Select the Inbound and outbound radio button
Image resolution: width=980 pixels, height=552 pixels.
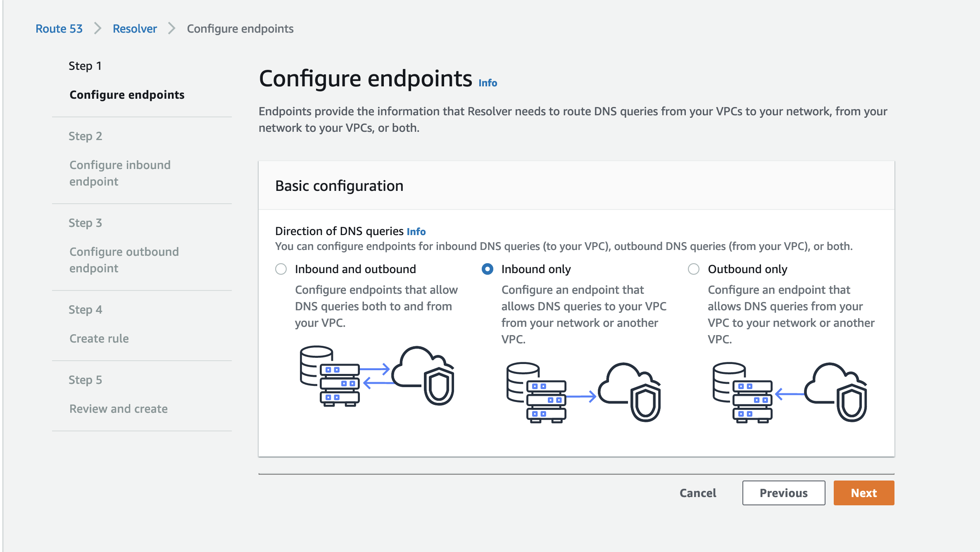coord(281,269)
